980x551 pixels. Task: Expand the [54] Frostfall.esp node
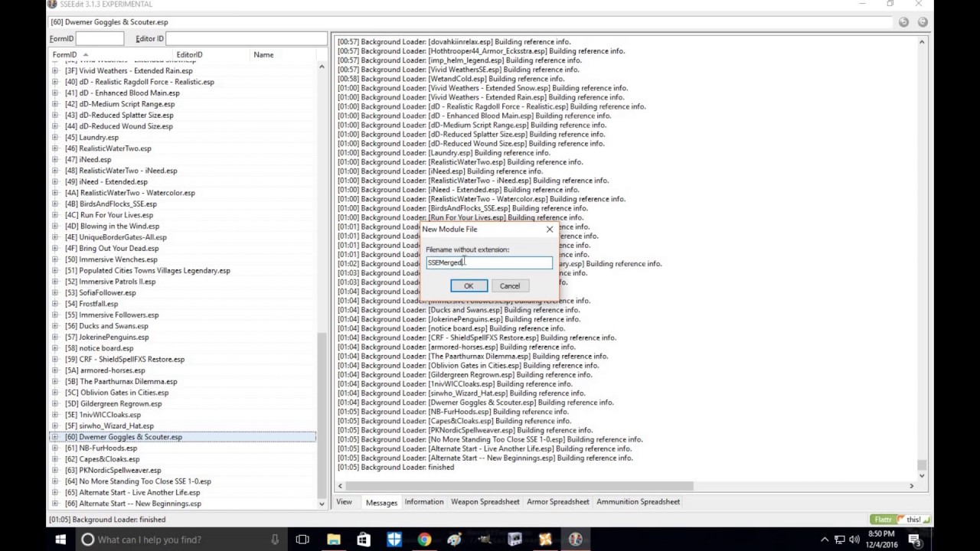55,304
